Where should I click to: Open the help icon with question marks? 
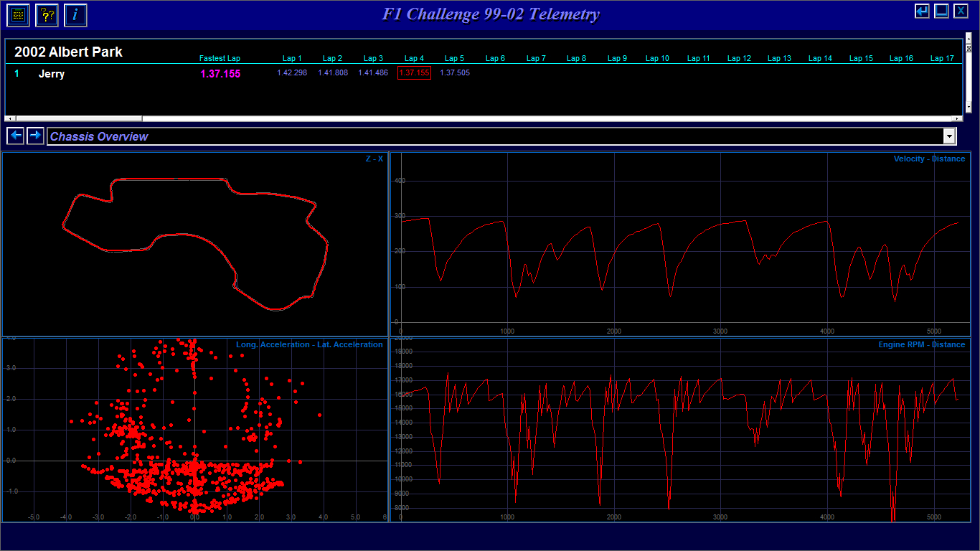47,14
